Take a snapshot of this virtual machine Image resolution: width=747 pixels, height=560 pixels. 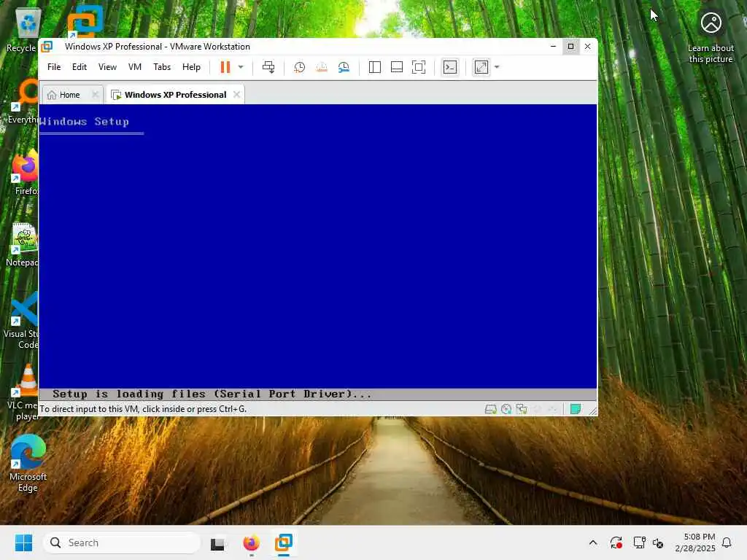[299, 67]
